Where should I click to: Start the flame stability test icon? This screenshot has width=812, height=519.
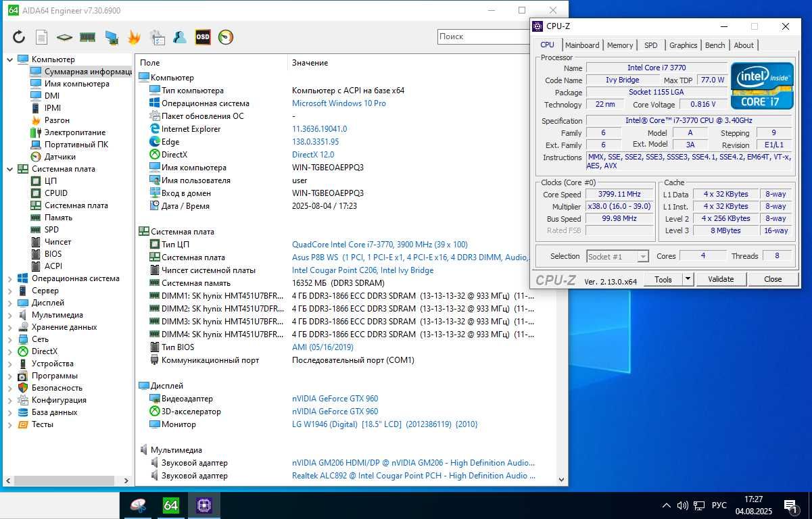point(134,37)
